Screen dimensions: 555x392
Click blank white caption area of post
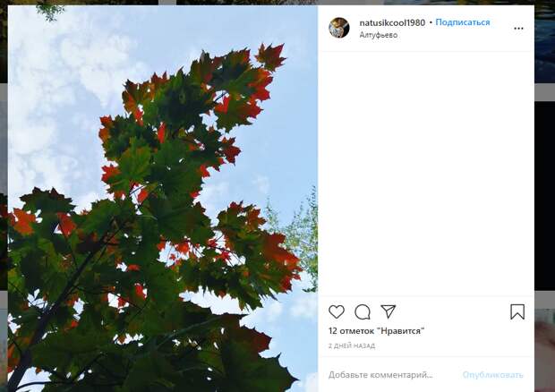(x=426, y=174)
